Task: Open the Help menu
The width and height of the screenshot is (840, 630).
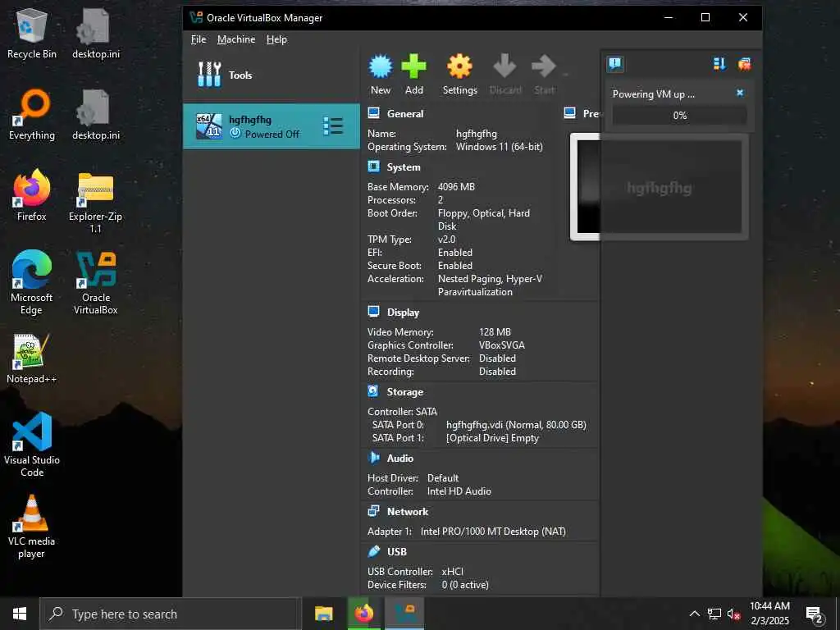Action: 276,39
